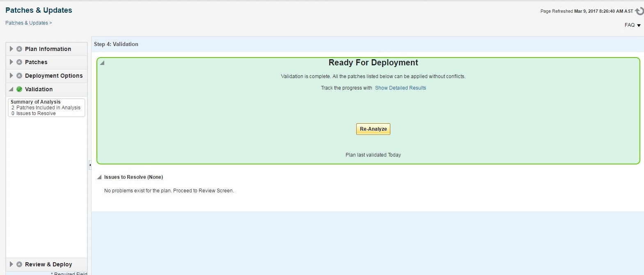
Task: Click the Patches step status icon
Action: coord(19,62)
